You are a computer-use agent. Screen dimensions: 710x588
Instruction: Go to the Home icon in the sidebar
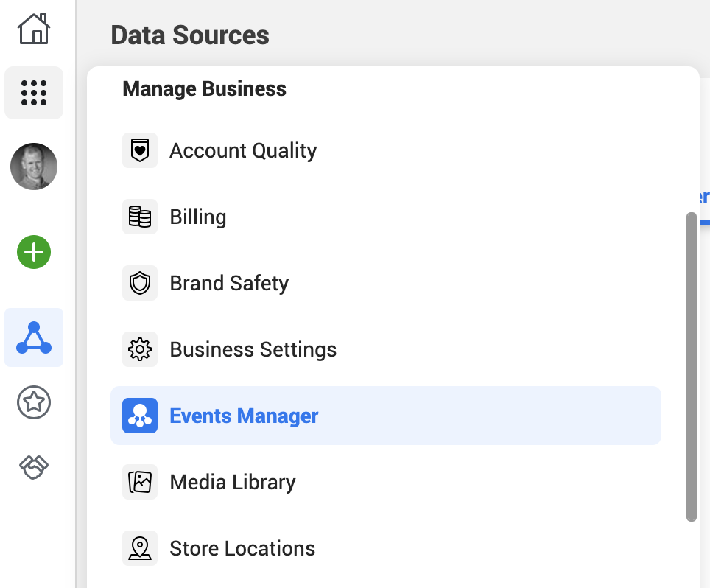34,28
